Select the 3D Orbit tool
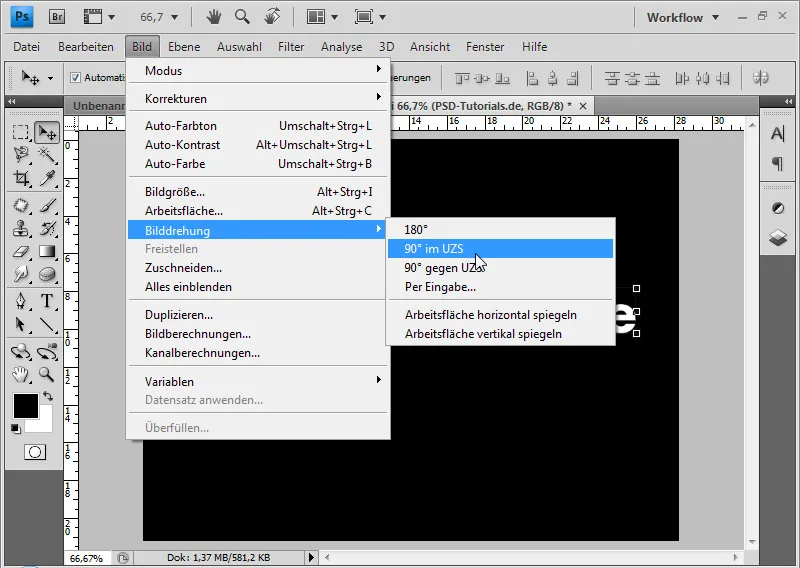Screen dimensions: 800x568 (x=47, y=352)
